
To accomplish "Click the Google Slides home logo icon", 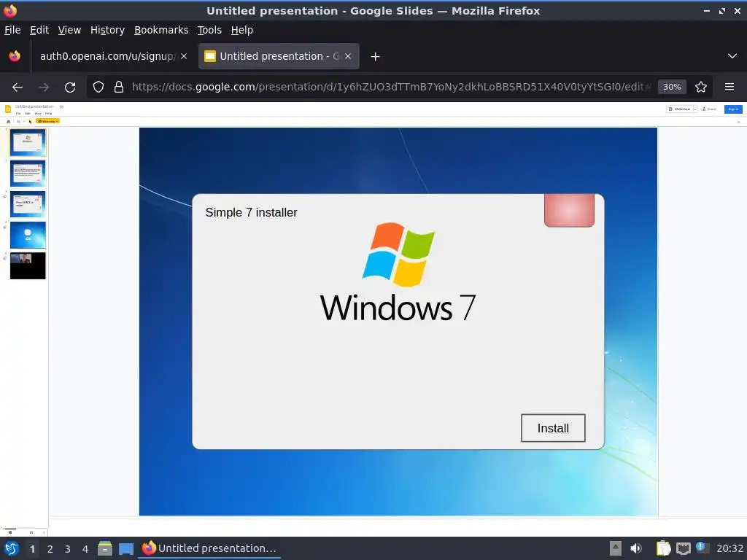I will (x=8, y=109).
